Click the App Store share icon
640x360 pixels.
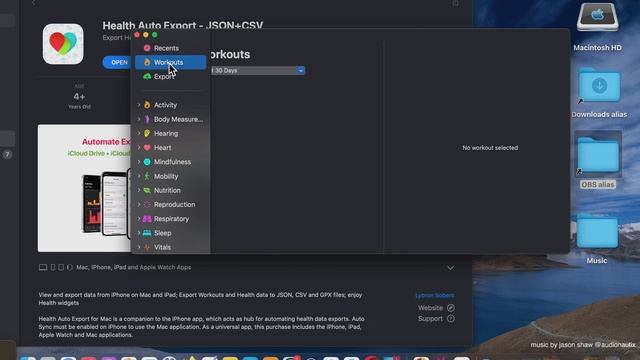(x=455, y=3)
